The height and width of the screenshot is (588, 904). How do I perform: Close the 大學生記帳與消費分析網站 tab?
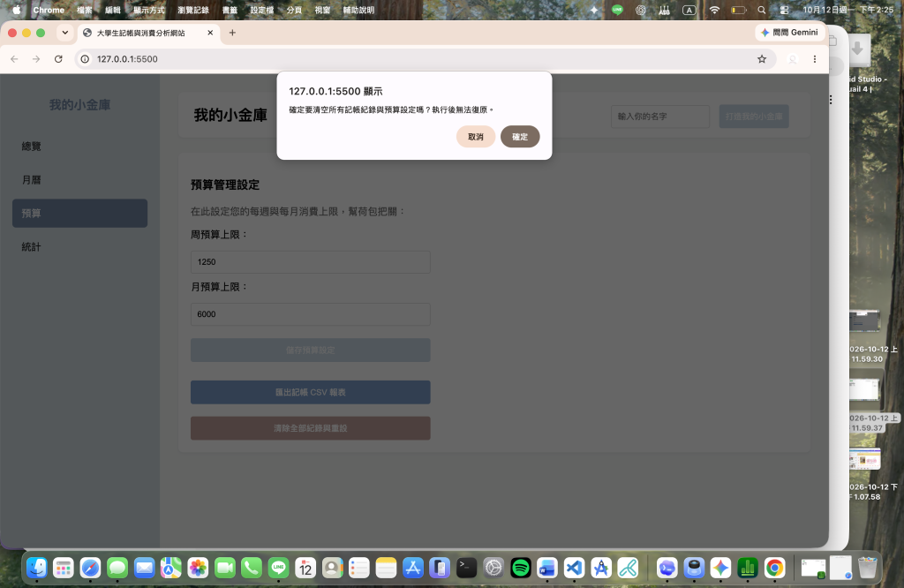(210, 33)
